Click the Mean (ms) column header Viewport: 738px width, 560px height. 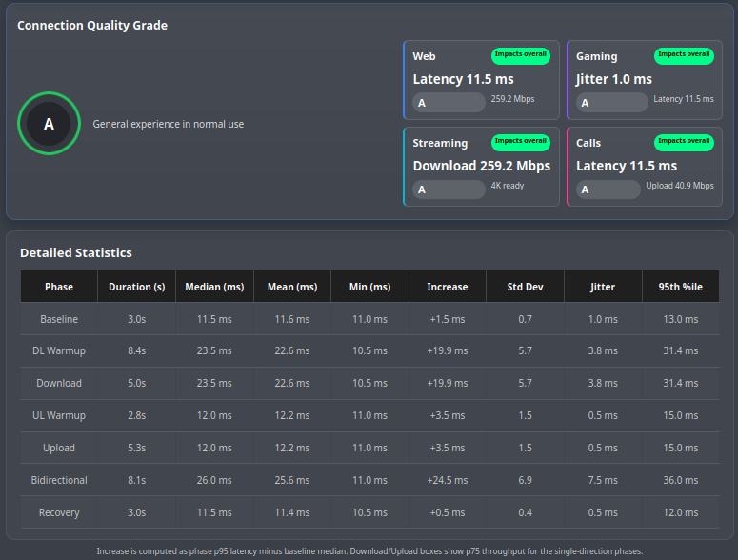tap(292, 286)
